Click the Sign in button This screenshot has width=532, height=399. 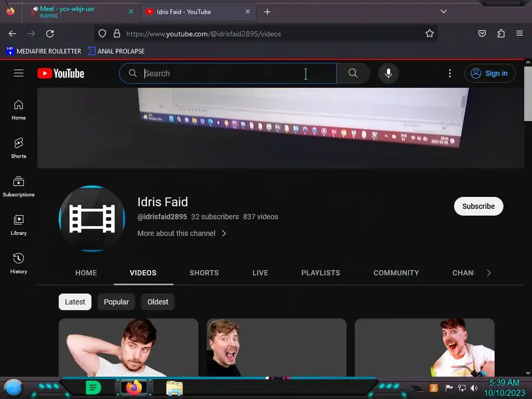tap(490, 73)
